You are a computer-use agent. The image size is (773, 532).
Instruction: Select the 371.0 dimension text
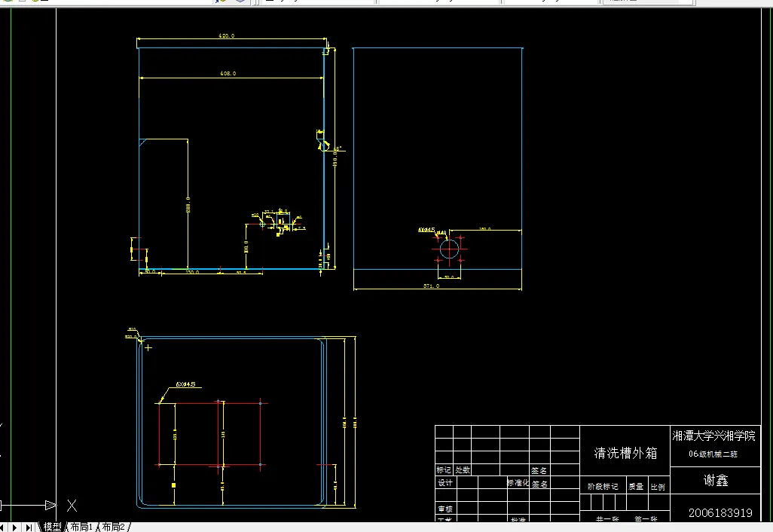coord(432,286)
